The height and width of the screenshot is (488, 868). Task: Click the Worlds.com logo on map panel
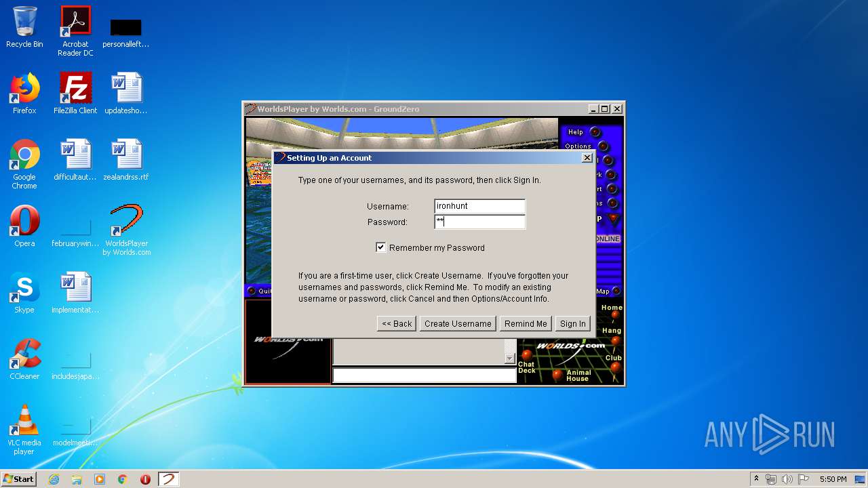pos(570,346)
